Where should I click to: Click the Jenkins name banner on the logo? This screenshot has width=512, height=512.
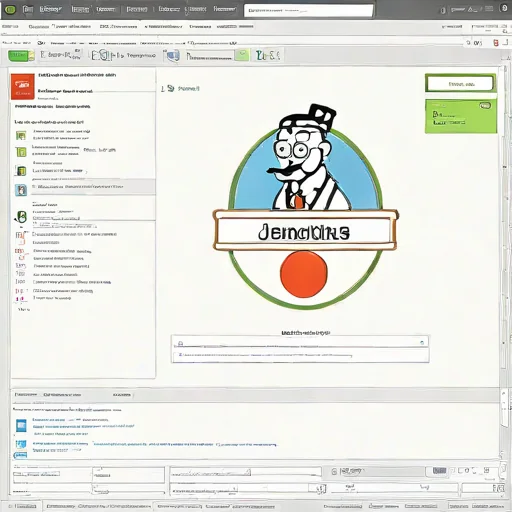coord(305,231)
